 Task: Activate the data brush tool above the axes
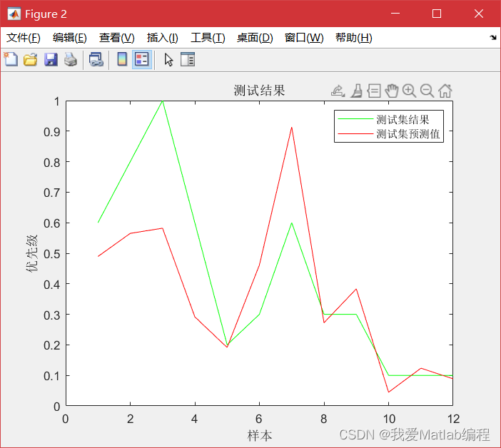tap(357, 91)
